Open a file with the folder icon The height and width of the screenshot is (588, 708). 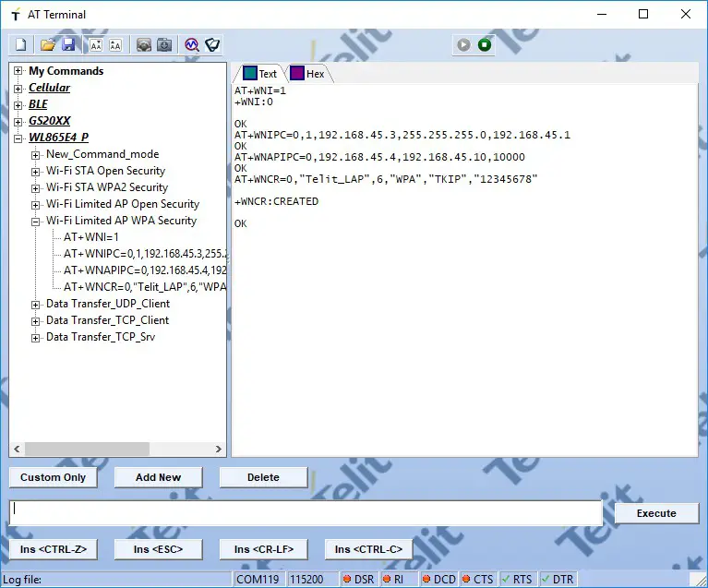47,44
